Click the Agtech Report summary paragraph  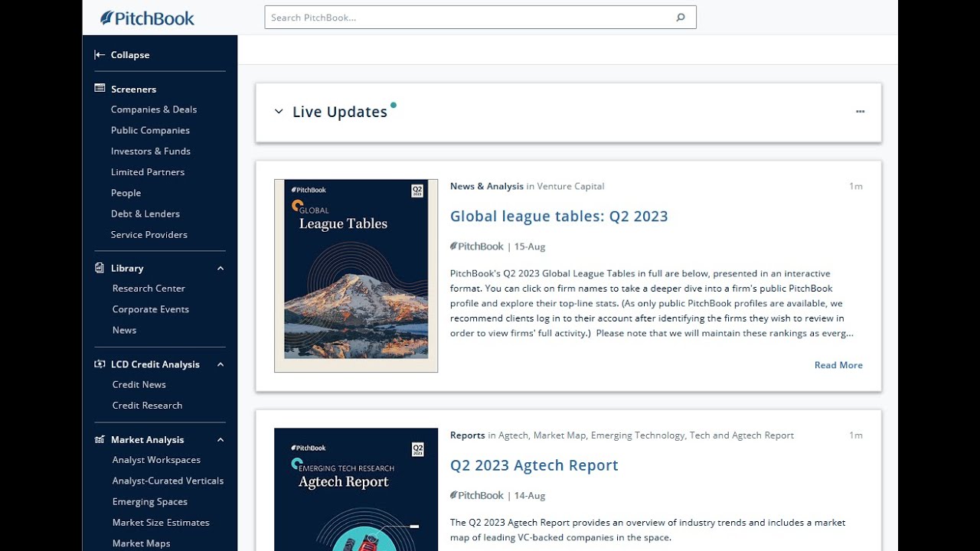pyautogui.click(x=648, y=530)
